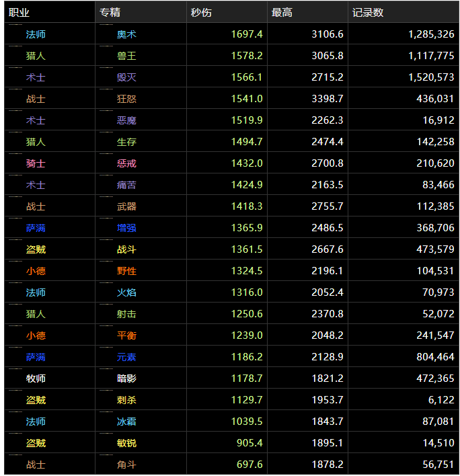Open the 兽王 spec link
The width and height of the screenshot is (460, 476).
(126, 56)
